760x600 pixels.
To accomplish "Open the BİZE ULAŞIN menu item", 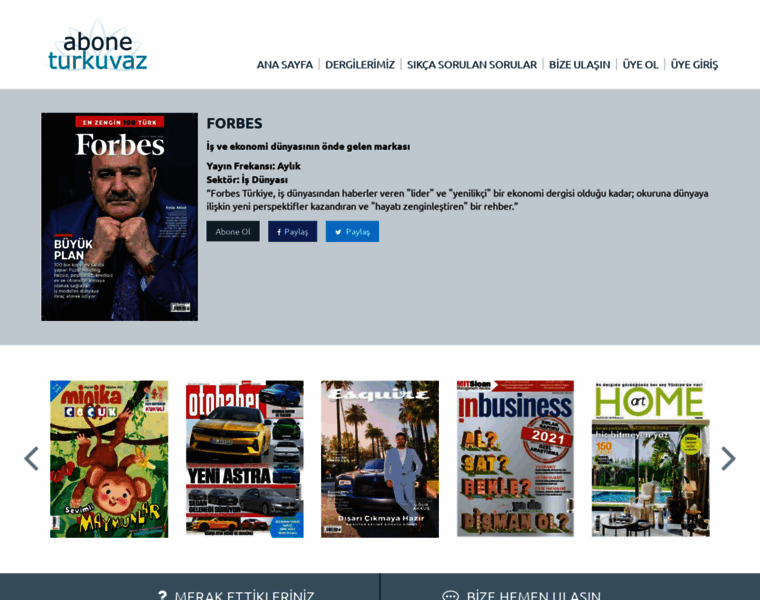I will click(579, 64).
